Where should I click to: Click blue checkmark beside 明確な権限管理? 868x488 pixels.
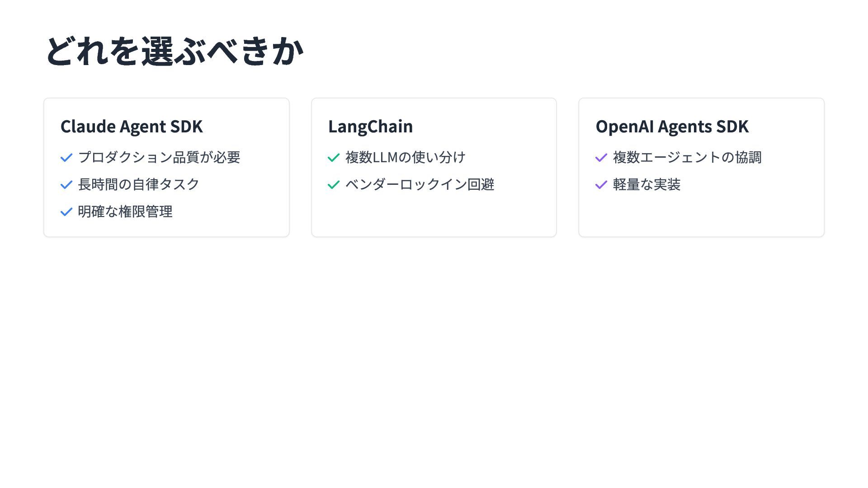point(66,212)
